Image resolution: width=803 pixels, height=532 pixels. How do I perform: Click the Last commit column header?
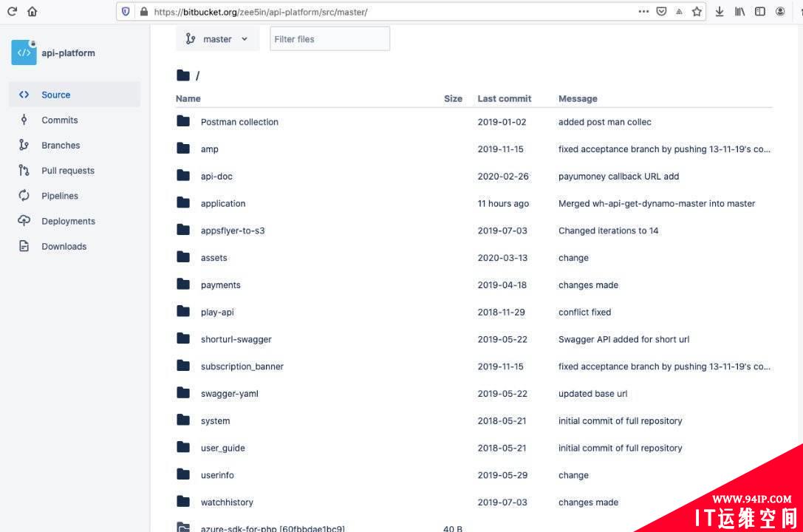click(504, 98)
